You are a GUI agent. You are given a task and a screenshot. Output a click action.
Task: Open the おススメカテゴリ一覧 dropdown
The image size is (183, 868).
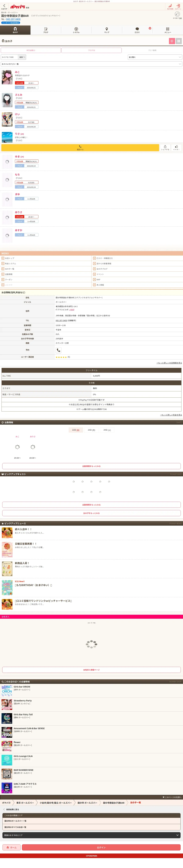[x=91, y=64]
